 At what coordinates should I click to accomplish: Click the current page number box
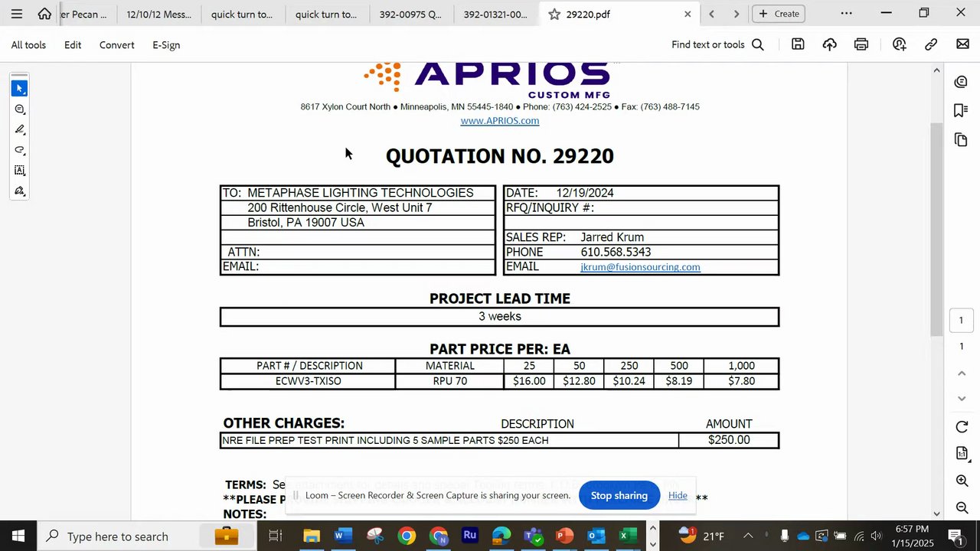(962, 320)
